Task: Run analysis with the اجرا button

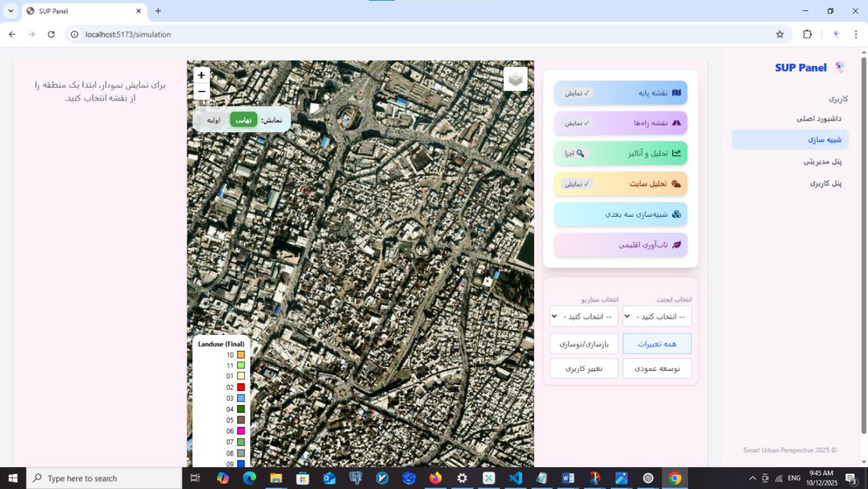Action: 575,153
